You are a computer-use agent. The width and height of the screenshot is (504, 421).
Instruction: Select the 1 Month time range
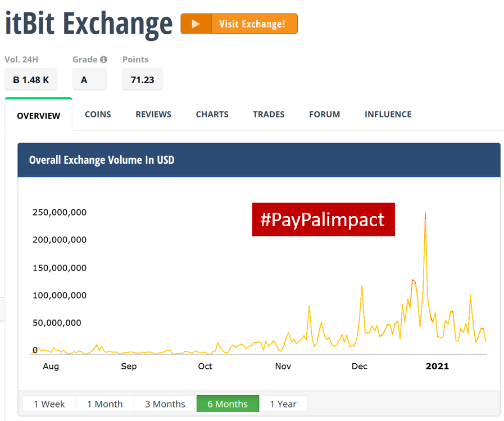tap(105, 404)
